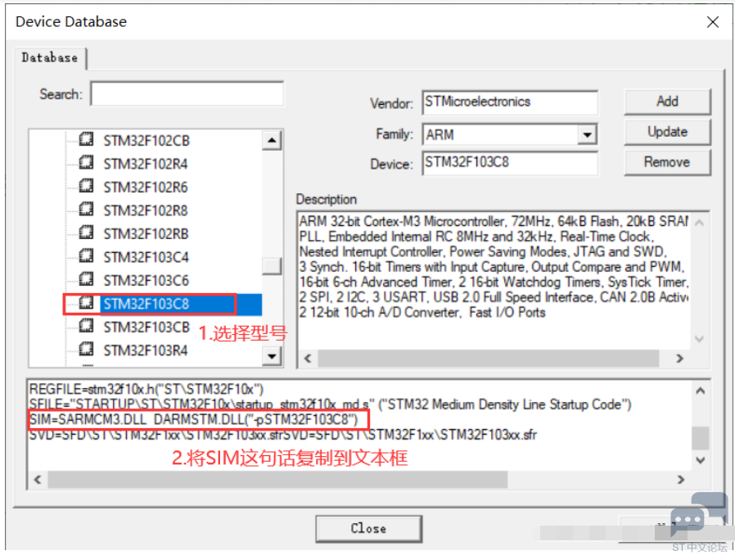The image size is (735, 560).
Task: Click the SFILE startup line in options
Action: (x=330, y=404)
